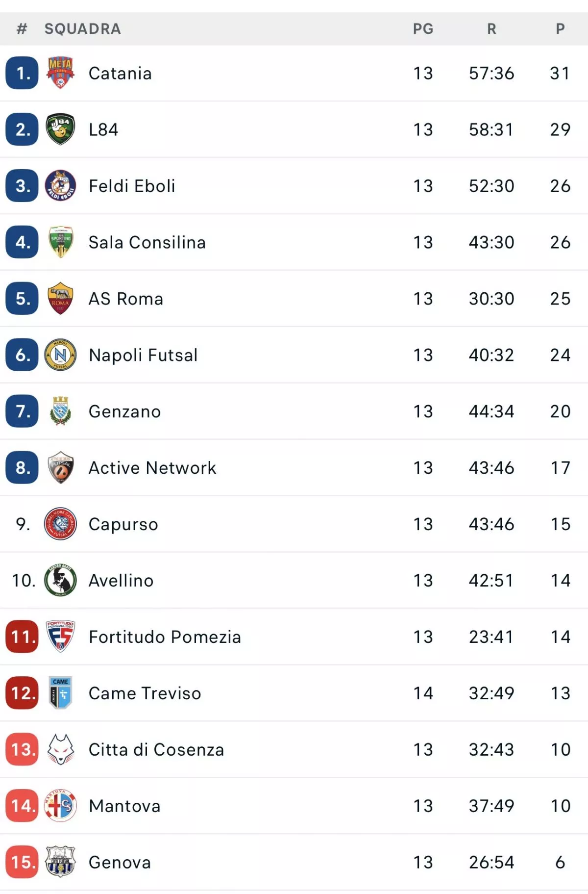The image size is (588, 894).
Task: Click the AS Roma crest
Action: tap(60, 298)
